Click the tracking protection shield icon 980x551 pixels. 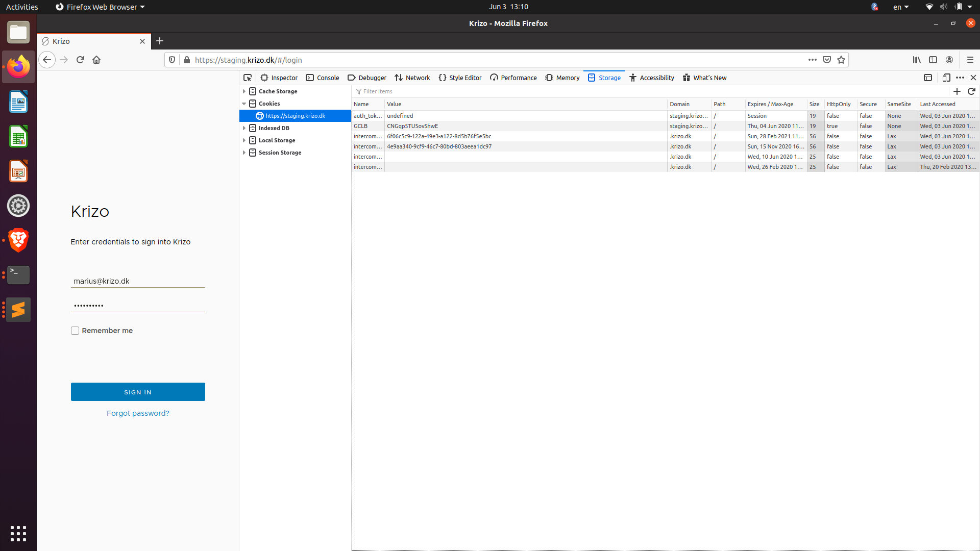coord(172,60)
